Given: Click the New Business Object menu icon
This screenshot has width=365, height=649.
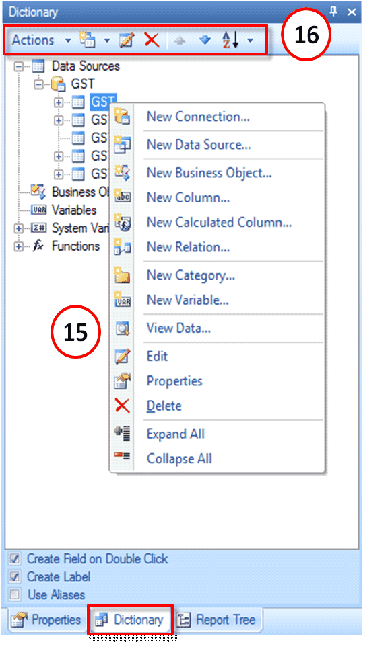Looking at the screenshot, I should tap(122, 173).
